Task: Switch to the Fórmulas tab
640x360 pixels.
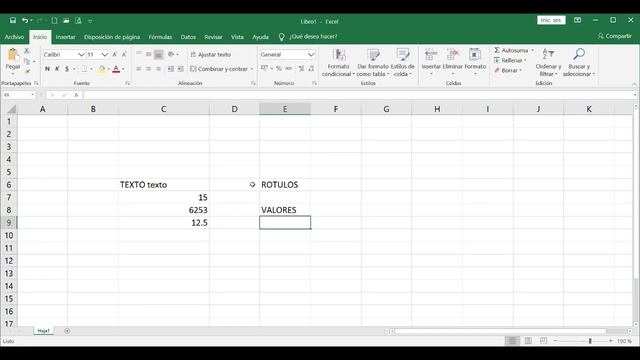Action: 160,37
